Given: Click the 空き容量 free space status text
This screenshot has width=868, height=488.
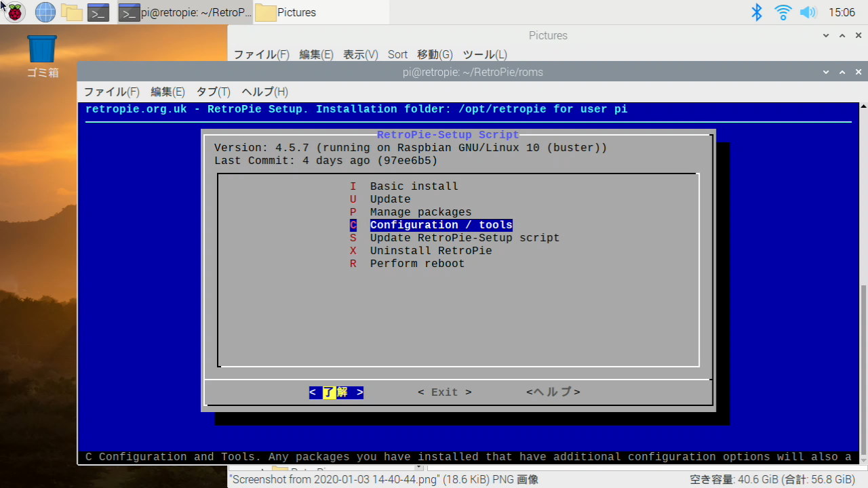Looking at the screenshot, I should tap(772, 480).
